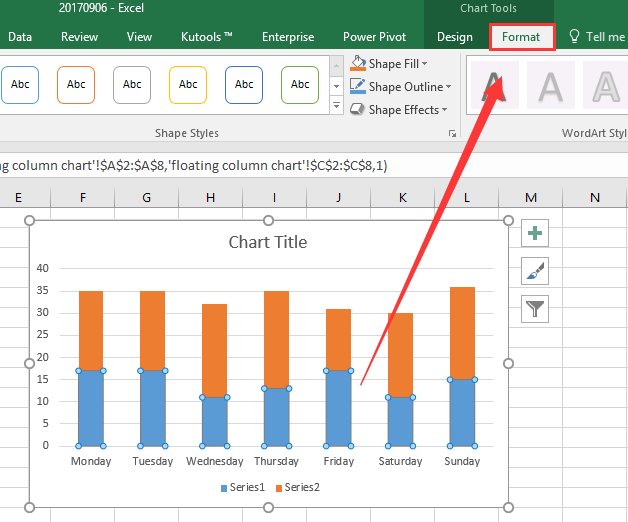Select the first WordArt style A
628x522 pixels.
495,85
